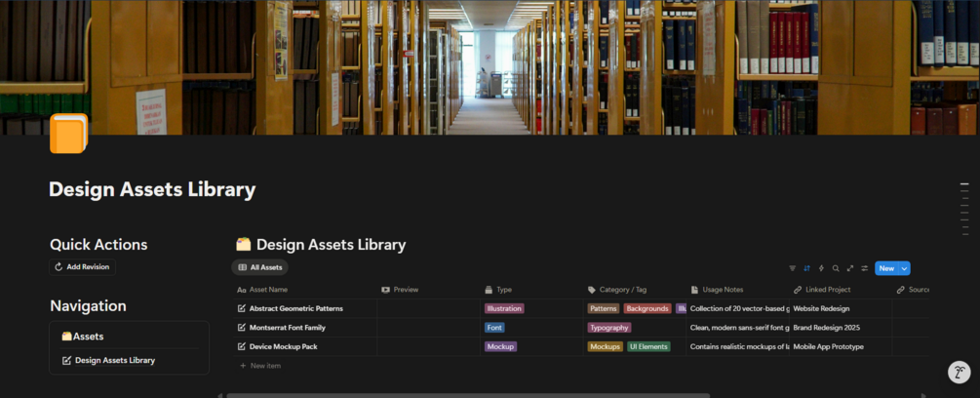Open the dropdown arrow next to New
980x398 pixels.
coord(904,268)
